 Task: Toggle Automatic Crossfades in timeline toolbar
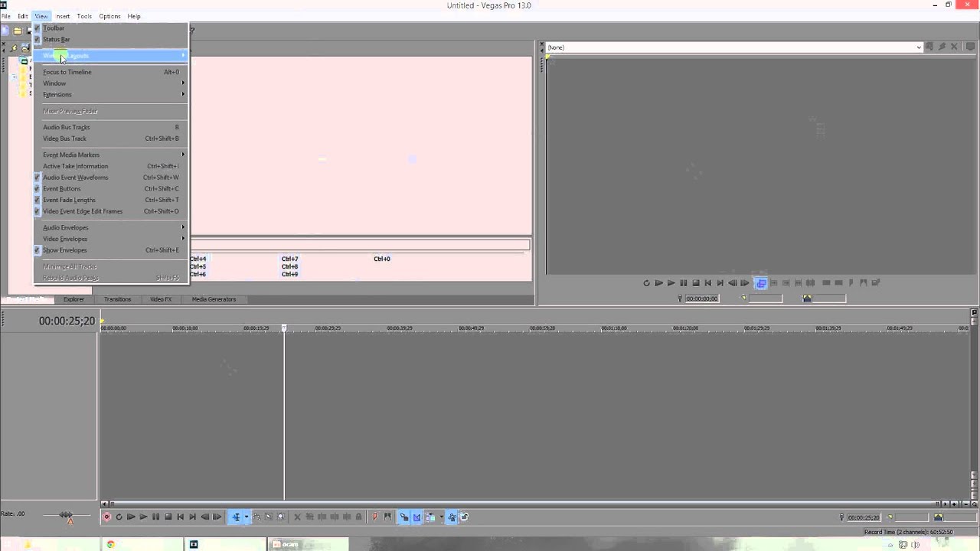(416, 517)
